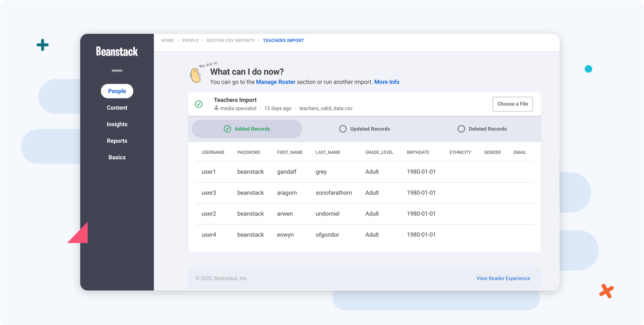
Task: Click the Choose a File button
Action: (x=512, y=104)
